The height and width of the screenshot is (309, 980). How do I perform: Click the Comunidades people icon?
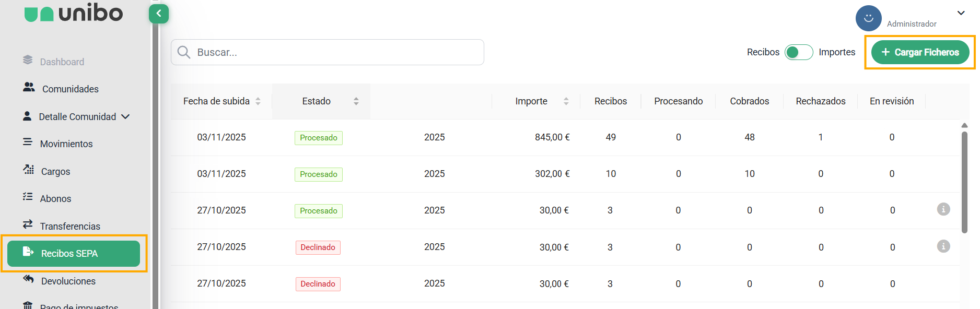pos(29,87)
